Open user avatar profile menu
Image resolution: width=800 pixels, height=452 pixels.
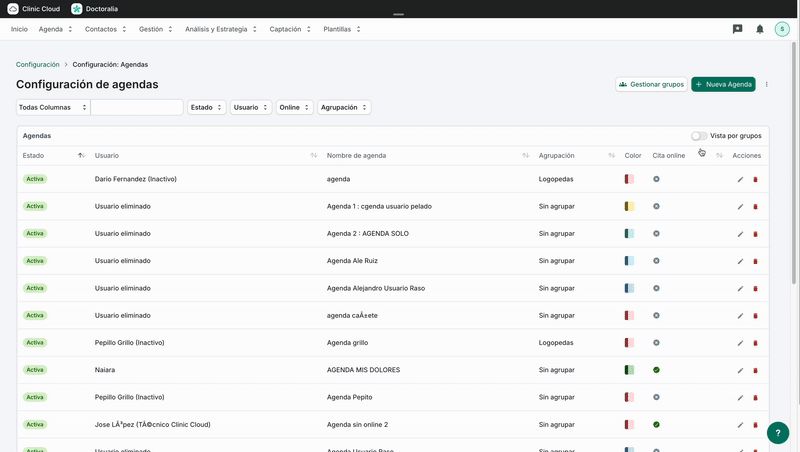[782, 29]
